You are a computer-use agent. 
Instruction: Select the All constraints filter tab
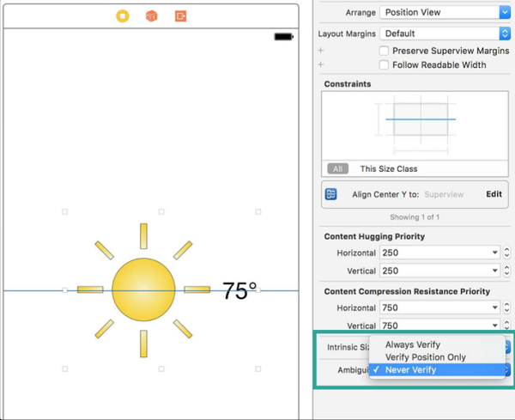click(337, 169)
